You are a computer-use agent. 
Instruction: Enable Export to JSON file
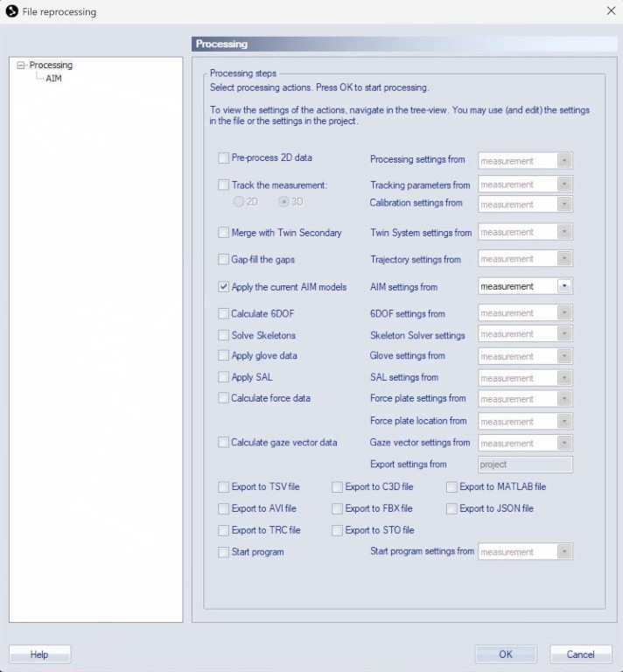451,508
